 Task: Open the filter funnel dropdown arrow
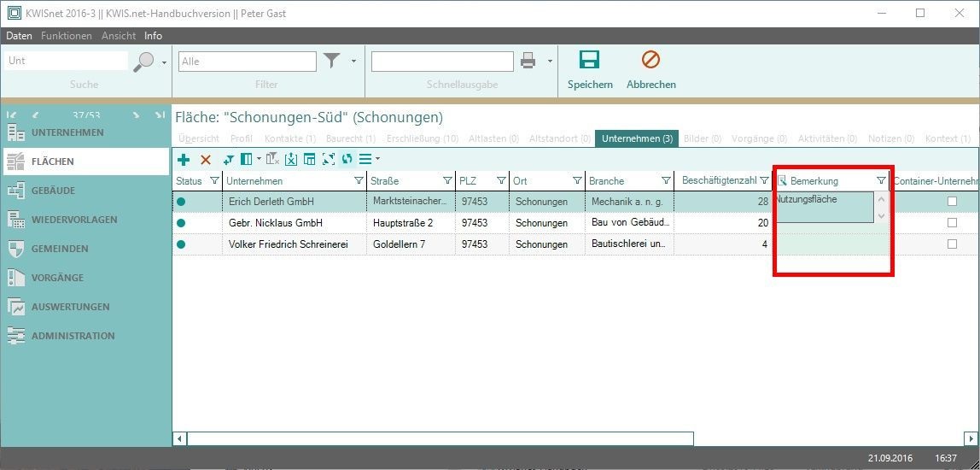pyautogui.click(x=353, y=62)
